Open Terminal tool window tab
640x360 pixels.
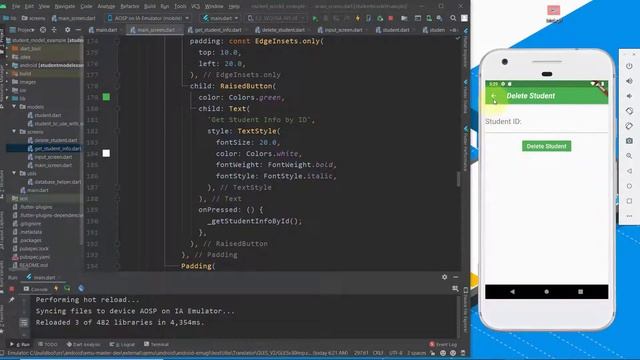[156, 344]
